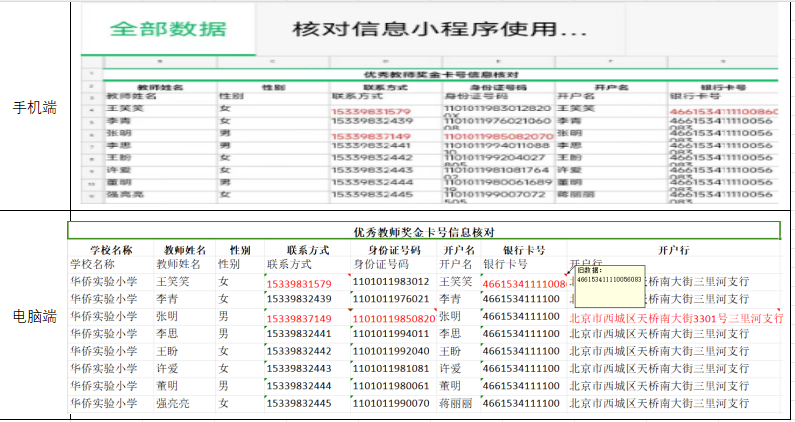Select 15339832439 in the 电脑端 table
Viewport: 795px width, 422px height.
[299, 299]
